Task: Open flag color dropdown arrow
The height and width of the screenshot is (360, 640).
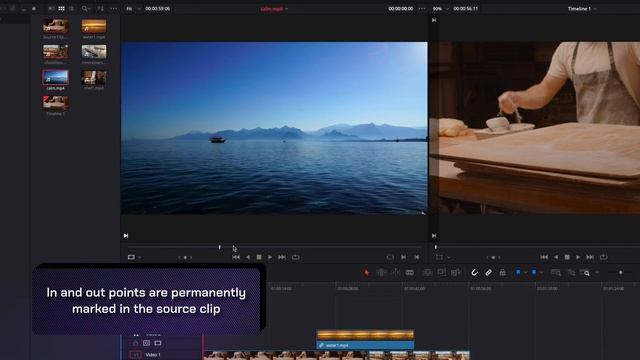Action: tap(525, 273)
